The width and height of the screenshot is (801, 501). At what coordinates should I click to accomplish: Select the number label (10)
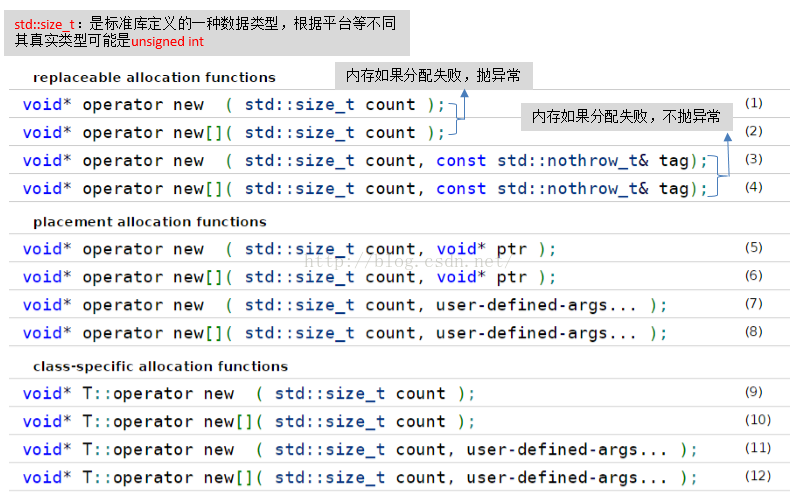tap(758, 421)
